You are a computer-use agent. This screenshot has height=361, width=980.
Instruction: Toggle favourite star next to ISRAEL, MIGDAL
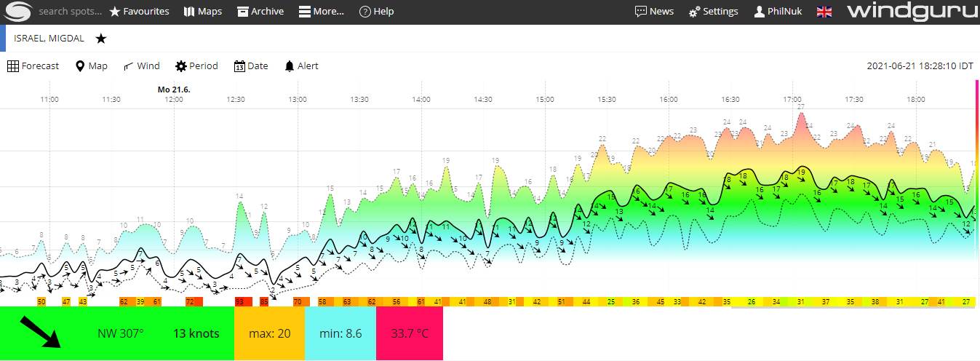(x=101, y=39)
